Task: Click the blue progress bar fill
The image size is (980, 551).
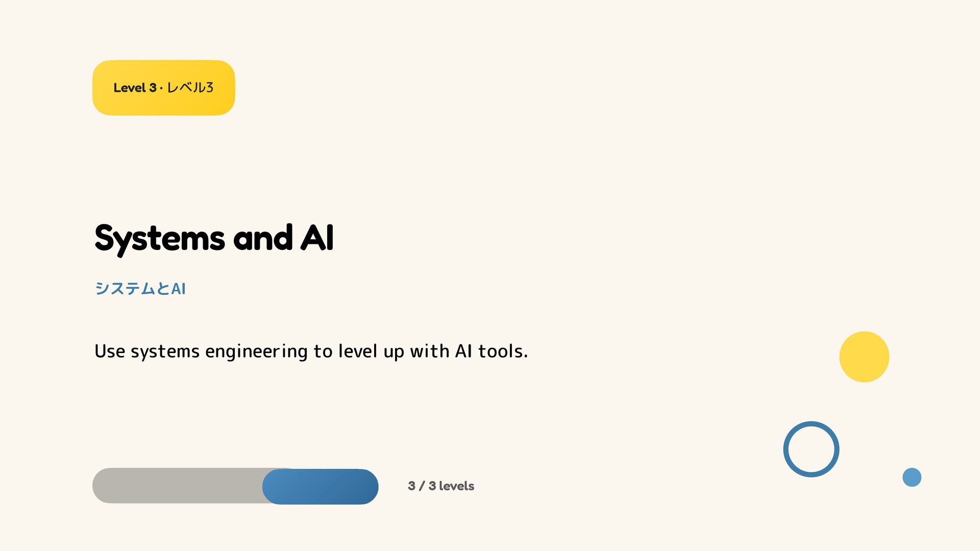Action: click(x=320, y=486)
